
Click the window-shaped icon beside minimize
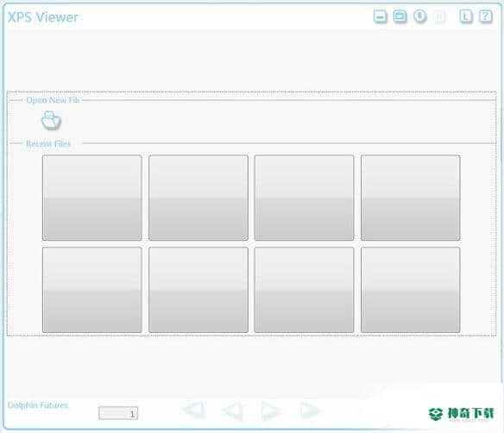(400, 16)
